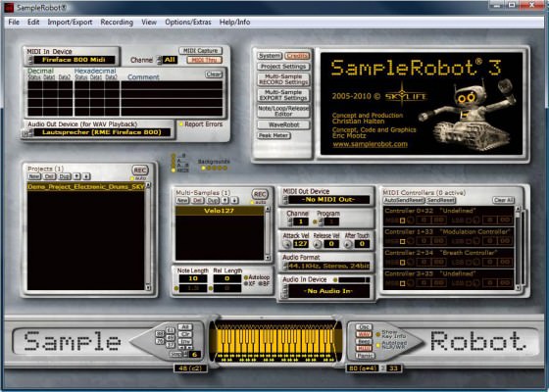The height and width of the screenshot is (392, 549).
Task: Click the Attack Vel knob
Action: (287, 244)
